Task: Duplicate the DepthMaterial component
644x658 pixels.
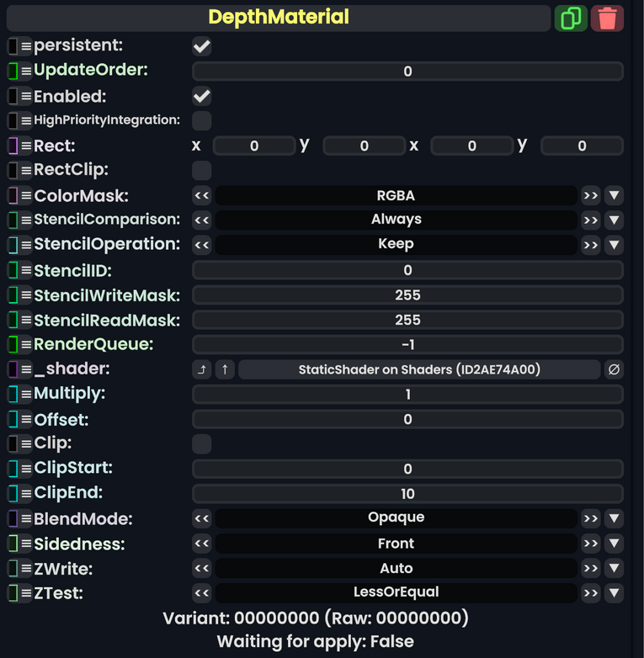Action: point(571,18)
